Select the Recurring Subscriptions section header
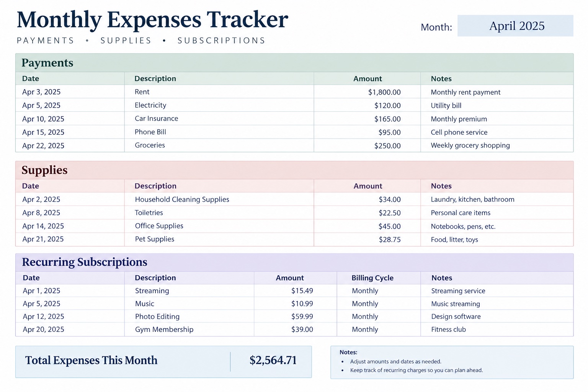 294,262
